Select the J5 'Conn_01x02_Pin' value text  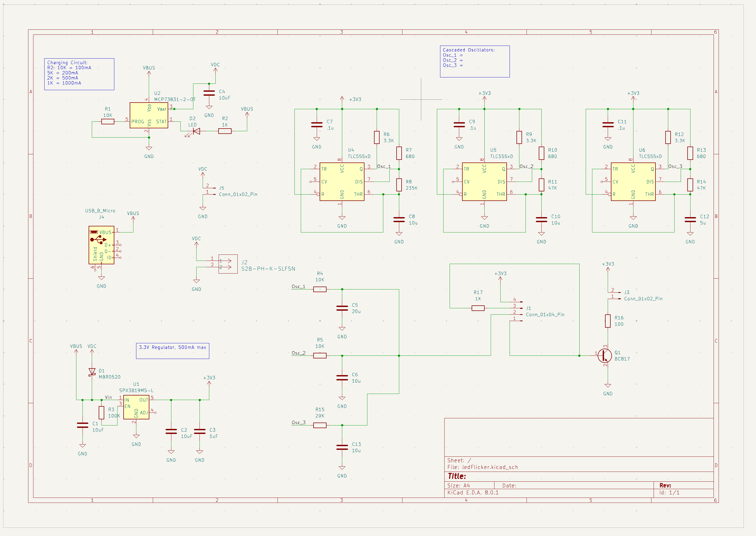(x=238, y=194)
